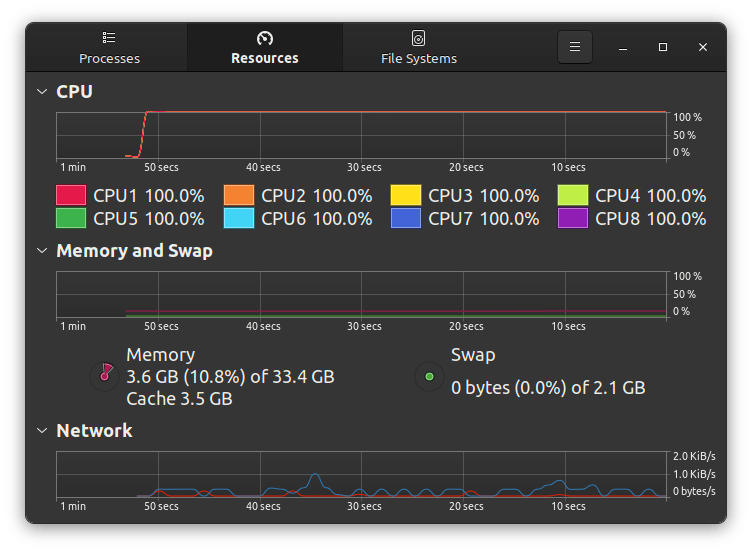Click the Processes tab list icon
The height and width of the screenshot is (552, 752).
coord(109,38)
